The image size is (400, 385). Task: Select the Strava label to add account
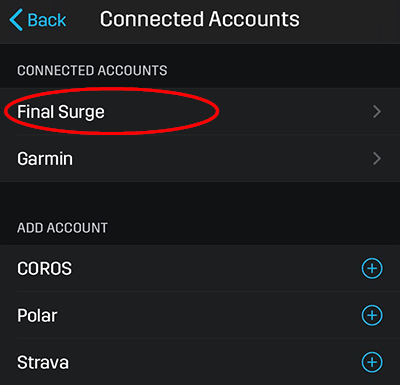click(43, 362)
